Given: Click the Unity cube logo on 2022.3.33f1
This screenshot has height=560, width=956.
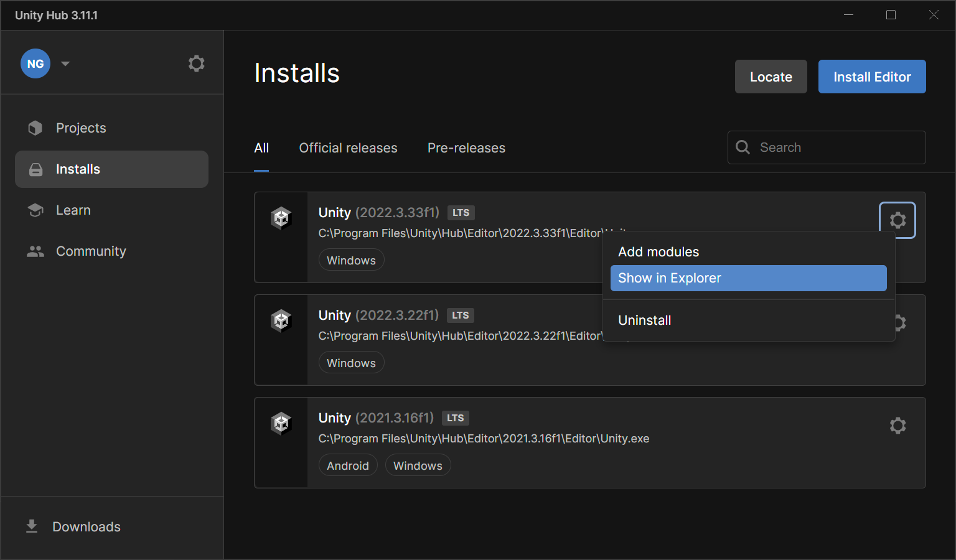Looking at the screenshot, I should [281, 218].
